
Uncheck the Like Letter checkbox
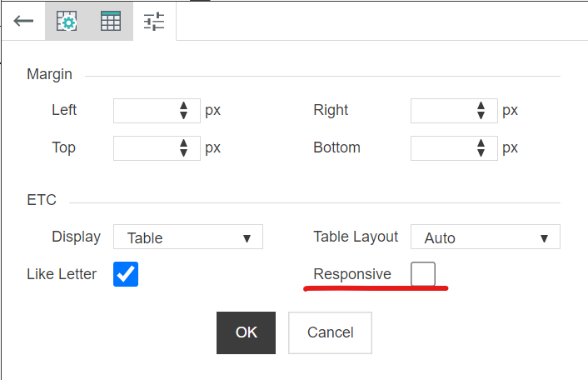(x=126, y=274)
